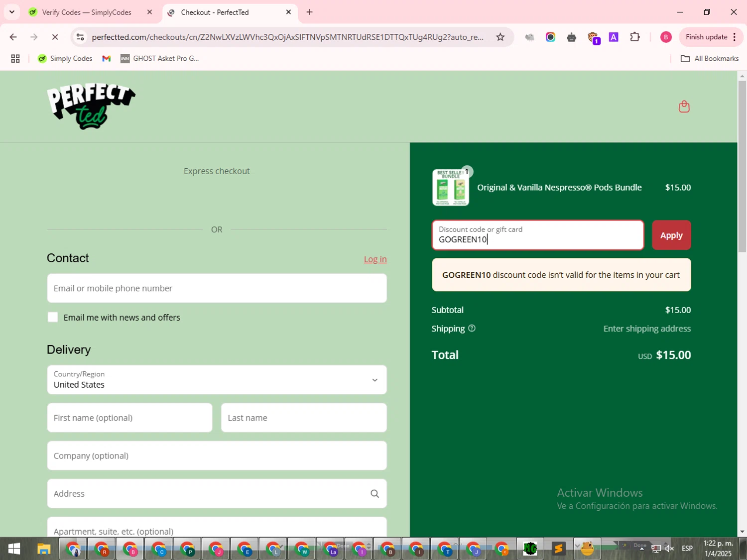Click the scrollbar down arrow

(742, 532)
